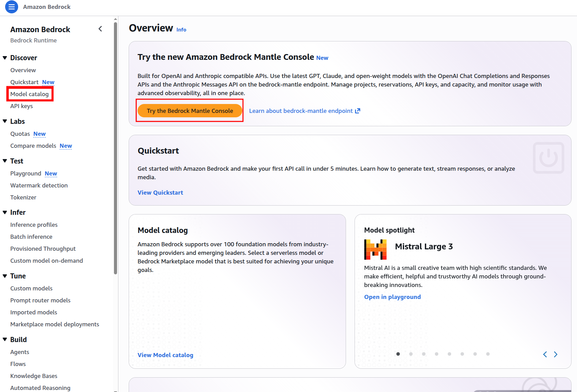
Task: Open the Tokenizer page
Action: 23,197
